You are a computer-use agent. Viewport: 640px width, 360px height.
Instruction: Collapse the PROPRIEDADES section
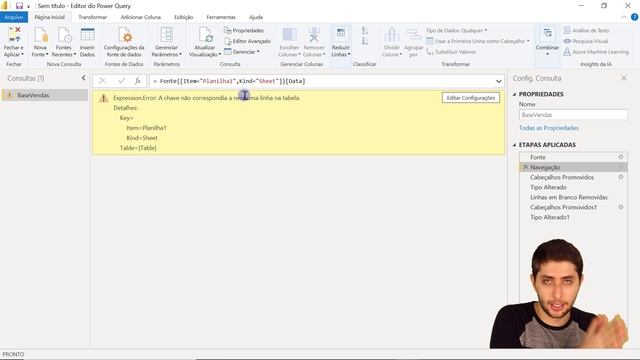coord(514,94)
